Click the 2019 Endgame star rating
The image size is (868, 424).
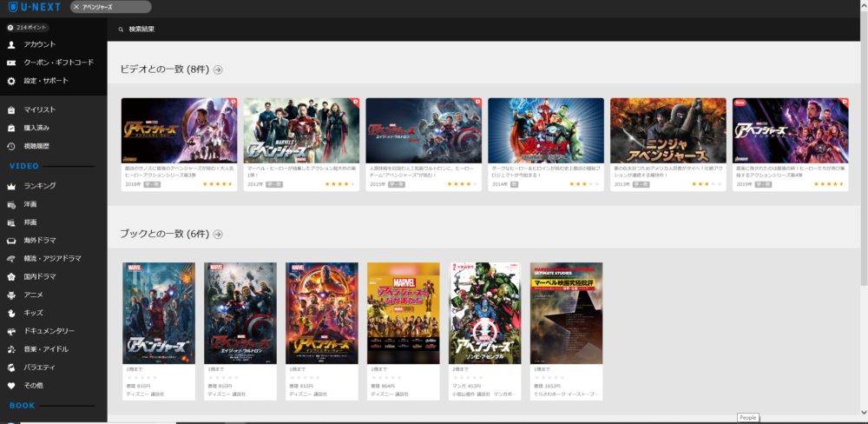[x=829, y=184]
